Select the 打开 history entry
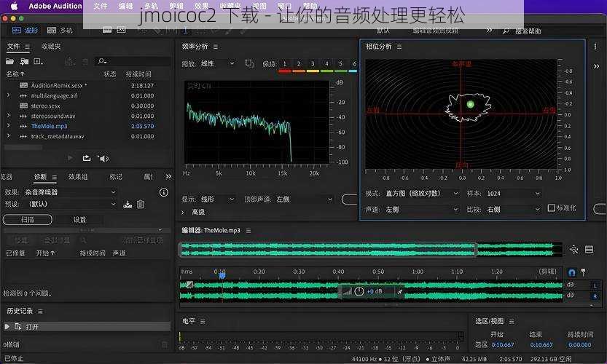The image size is (607, 364). pyautogui.click(x=87, y=326)
